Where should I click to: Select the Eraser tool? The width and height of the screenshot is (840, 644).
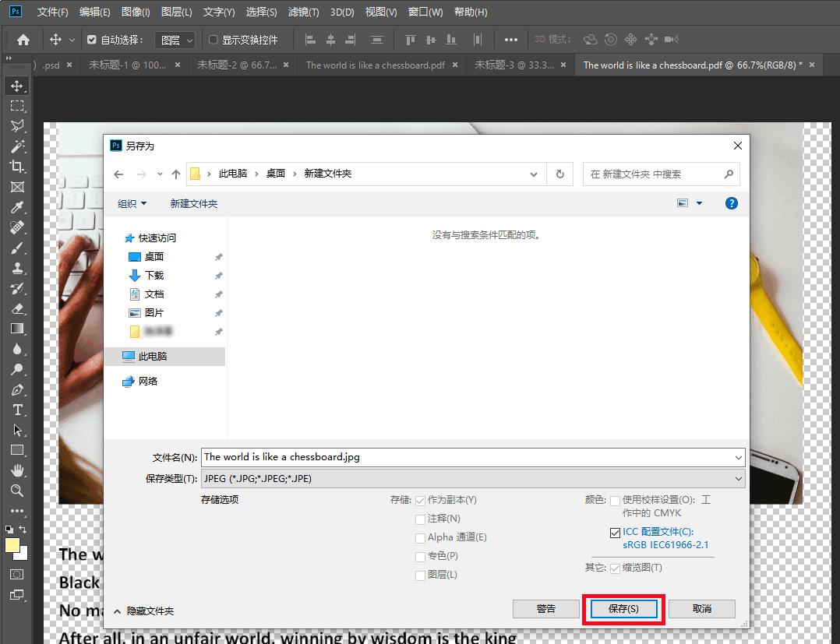click(17, 309)
